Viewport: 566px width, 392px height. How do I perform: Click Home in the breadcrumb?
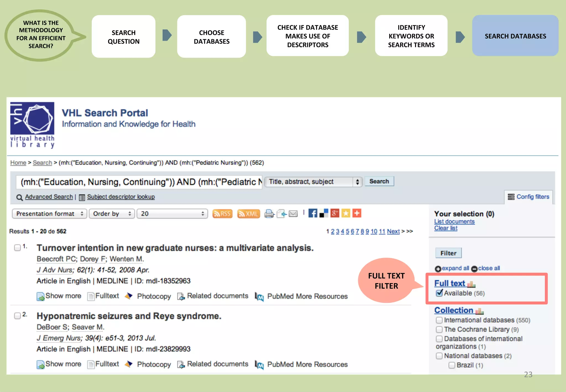[x=18, y=163]
